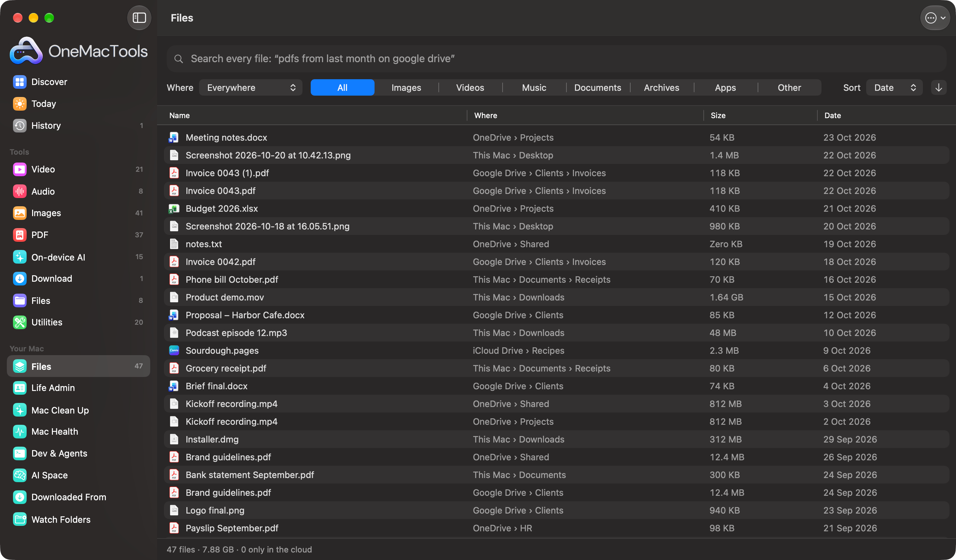Switch to the Images filter tab

(406, 88)
